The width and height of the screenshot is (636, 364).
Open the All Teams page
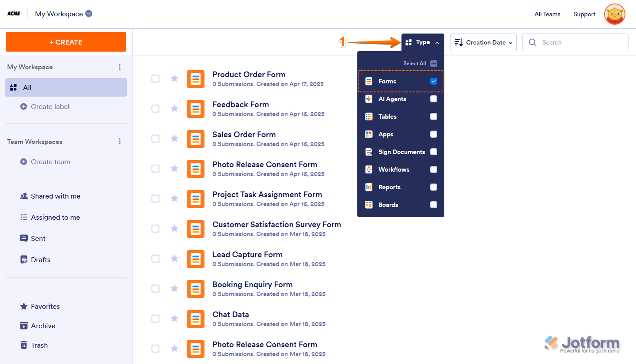pos(547,14)
